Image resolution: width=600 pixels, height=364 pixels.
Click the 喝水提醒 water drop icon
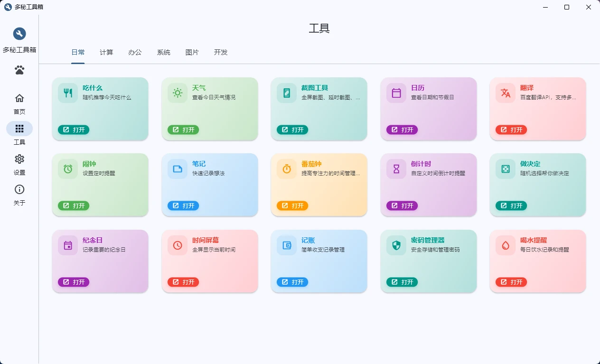(x=505, y=245)
